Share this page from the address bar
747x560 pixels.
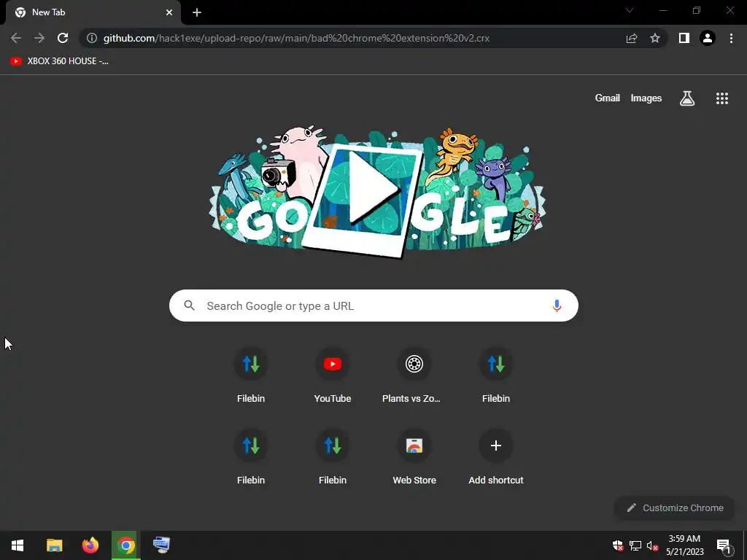[x=632, y=38]
